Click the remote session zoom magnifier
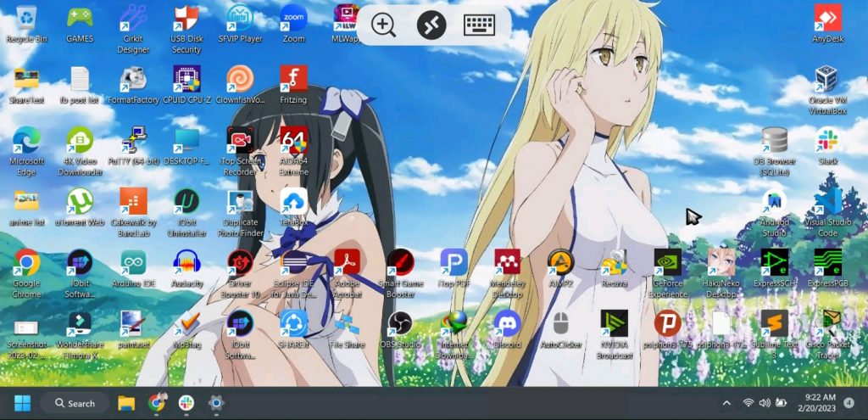 tap(384, 25)
